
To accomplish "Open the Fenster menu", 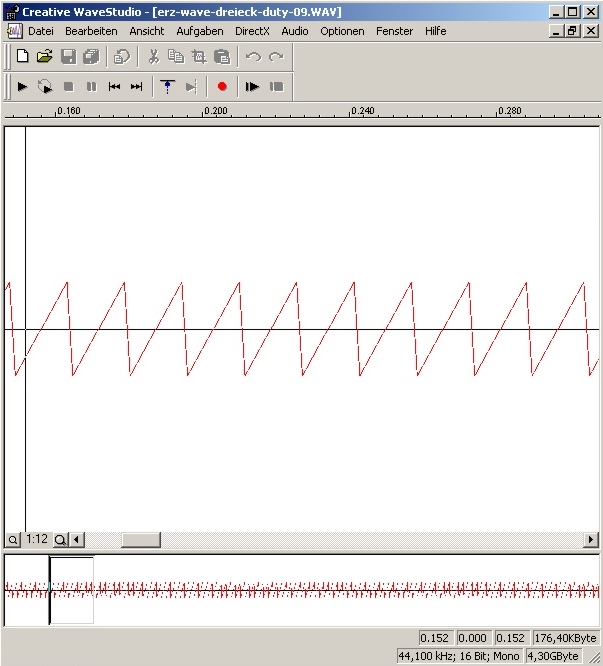I will 394,31.
